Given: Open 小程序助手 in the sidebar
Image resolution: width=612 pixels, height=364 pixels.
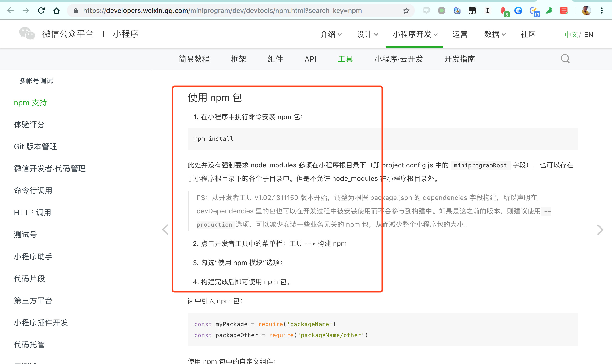Looking at the screenshot, I should 33,257.
